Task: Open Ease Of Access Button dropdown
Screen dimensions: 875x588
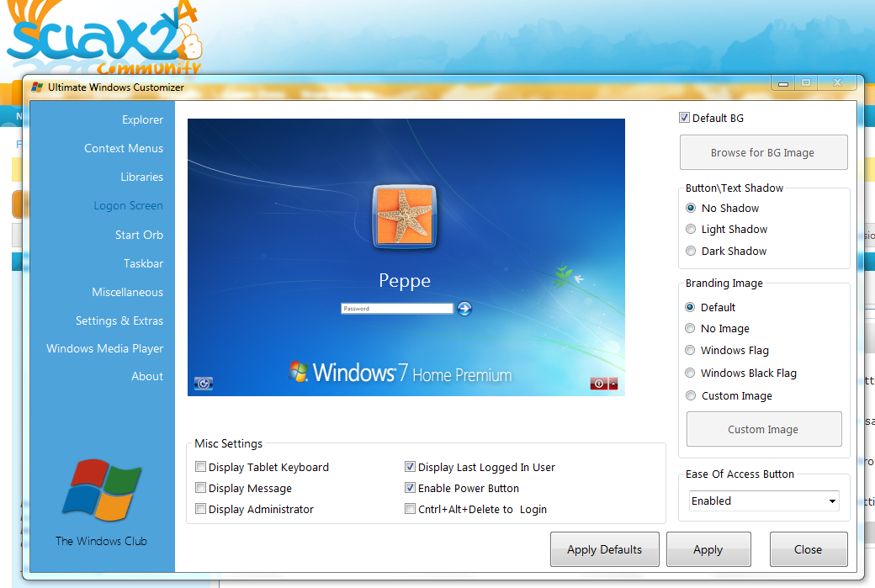Action: (x=764, y=501)
